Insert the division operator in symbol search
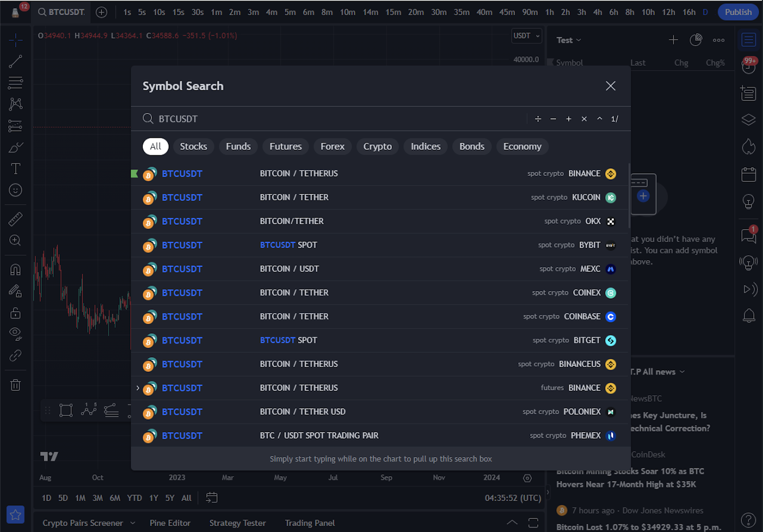763x532 pixels. (538, 119)
